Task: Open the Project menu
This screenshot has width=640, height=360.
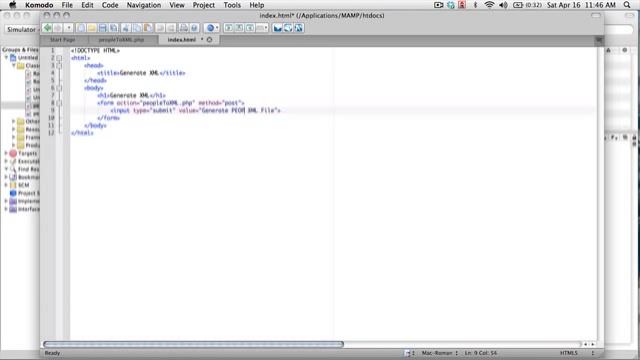Action: coord(204,5)
